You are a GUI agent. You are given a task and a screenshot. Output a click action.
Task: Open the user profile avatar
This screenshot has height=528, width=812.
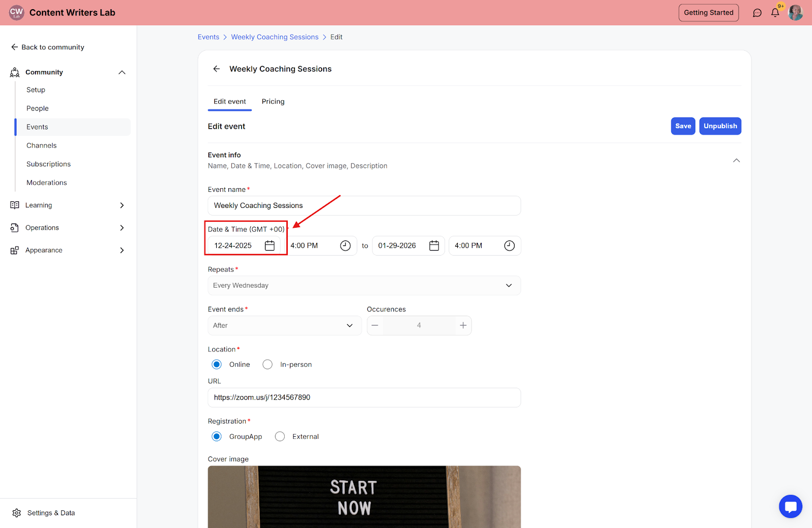[x=795, y=13]
